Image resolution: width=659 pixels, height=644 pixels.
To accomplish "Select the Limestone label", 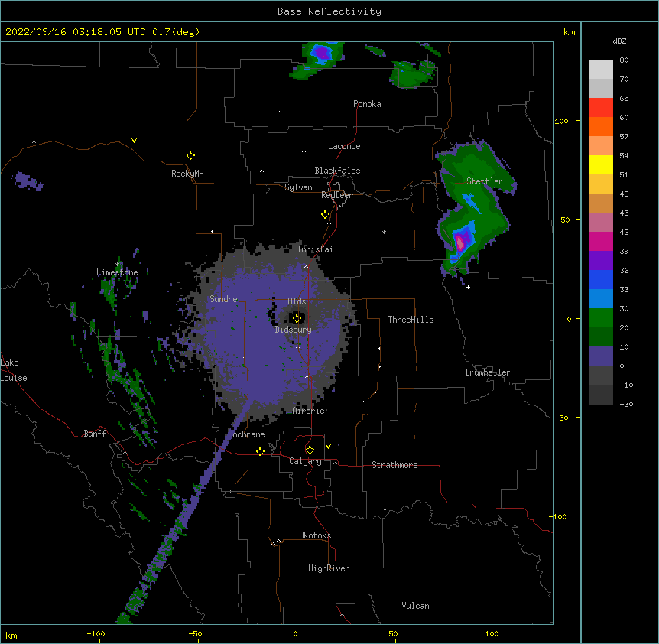I will (117, 272).
